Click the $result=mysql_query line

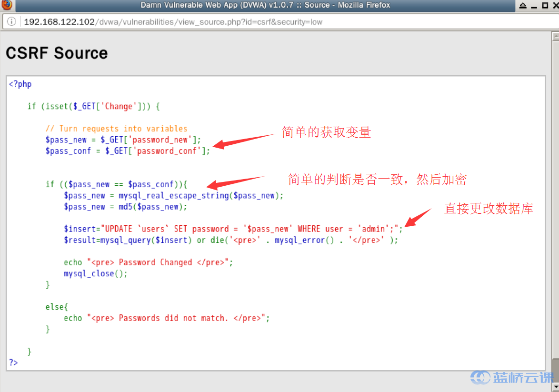(x=231, y=240)
